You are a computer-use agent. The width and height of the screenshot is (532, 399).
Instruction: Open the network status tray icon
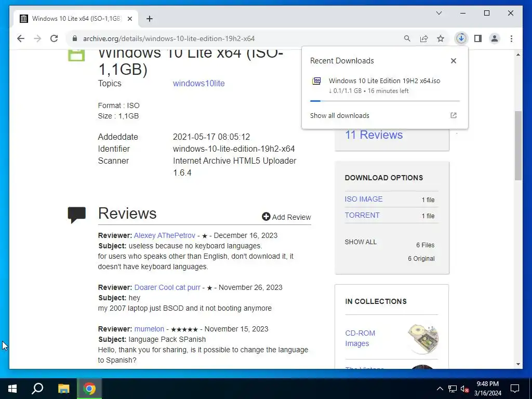(453, 389)
